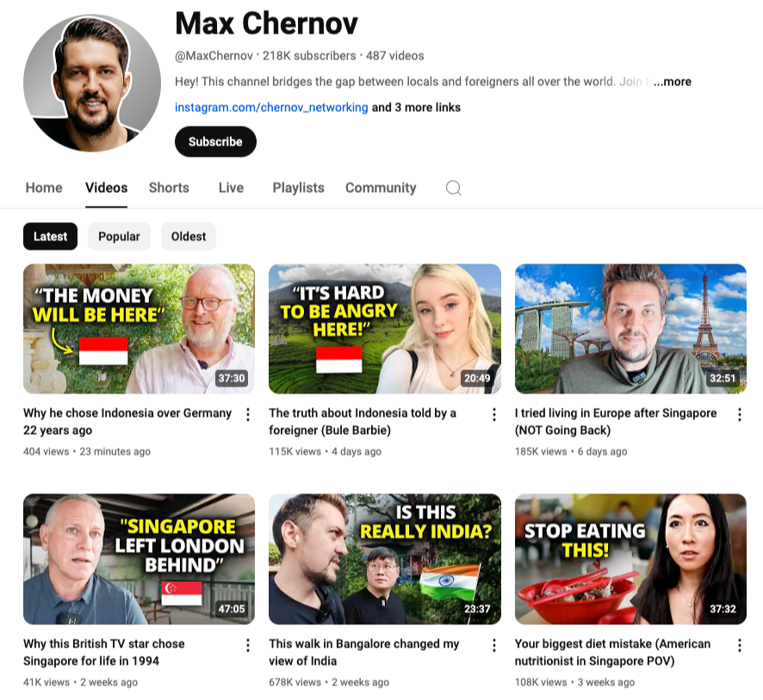The image size is (763, 700).
Task: Select the Latest sort filter chip
Action: [50, 237]
